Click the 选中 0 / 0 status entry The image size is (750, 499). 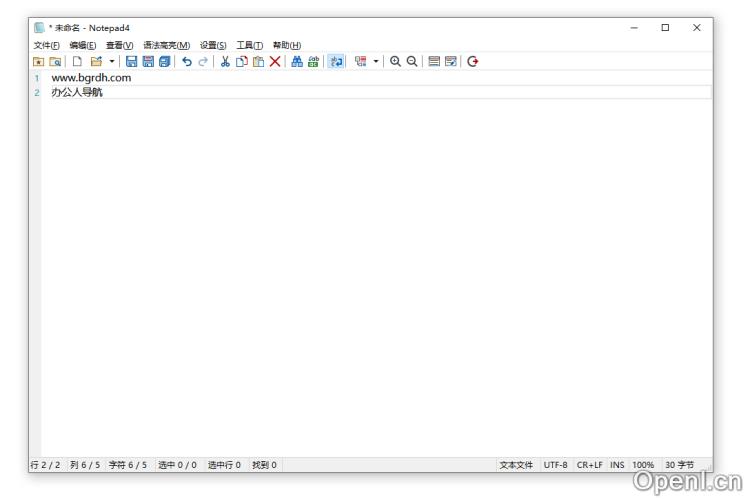[x=177, y=465]
